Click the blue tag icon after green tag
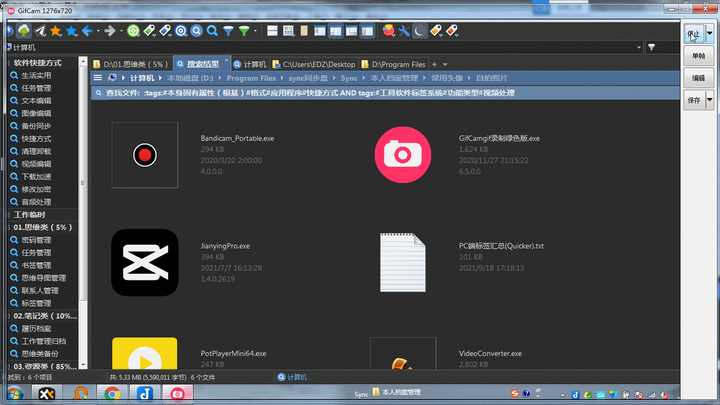The height and width of the screenshot is (405, 720). (165, 31)
